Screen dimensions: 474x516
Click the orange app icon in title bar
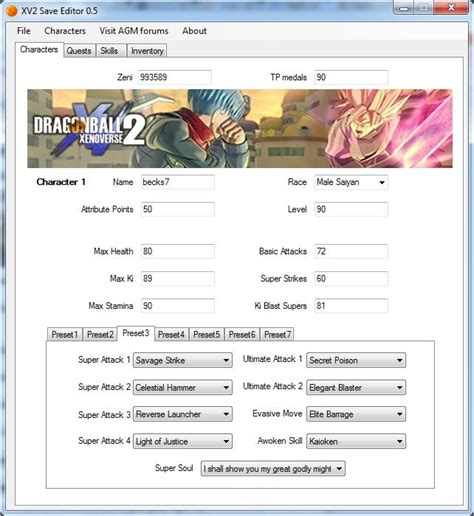tap(12, 11)
